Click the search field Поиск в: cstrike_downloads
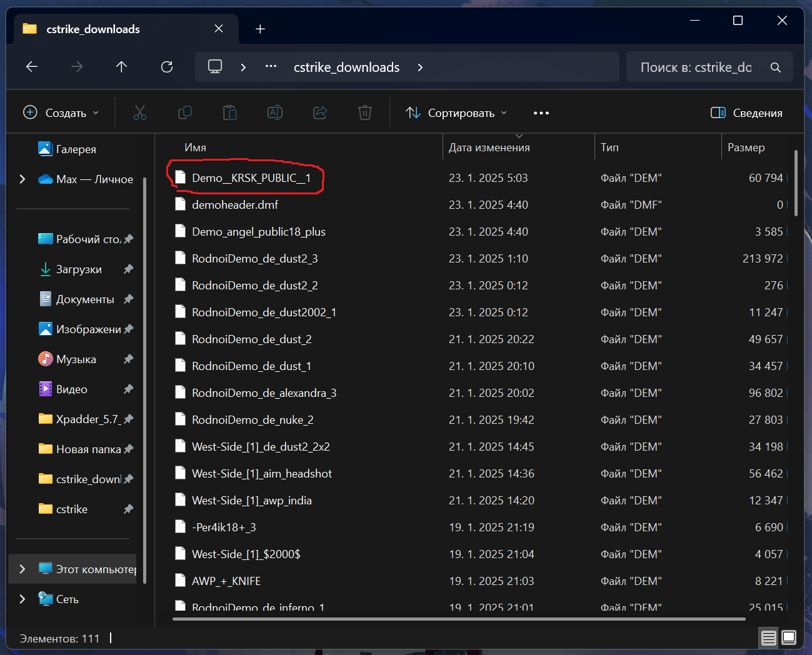 pyautogui.click(x=696, y=67)
